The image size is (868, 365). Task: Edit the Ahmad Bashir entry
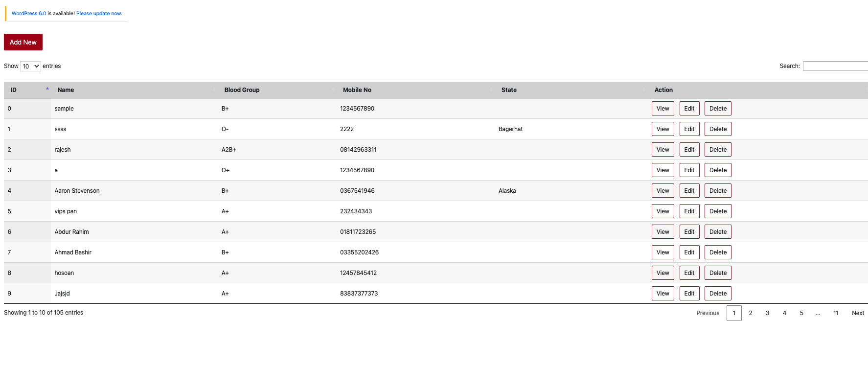click(689, 252)
